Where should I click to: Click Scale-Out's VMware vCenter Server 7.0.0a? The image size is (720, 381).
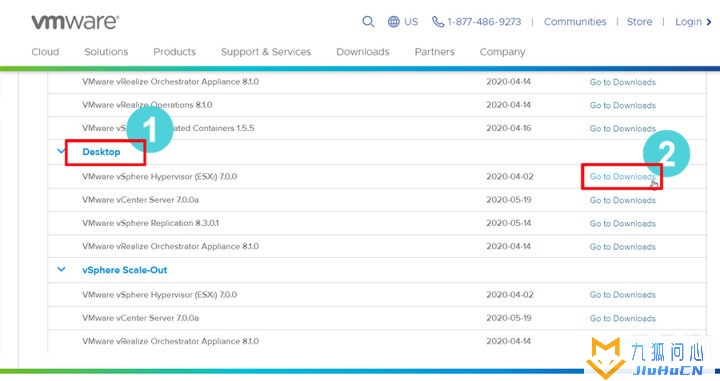pyautogui.click(x=141, y=318)
